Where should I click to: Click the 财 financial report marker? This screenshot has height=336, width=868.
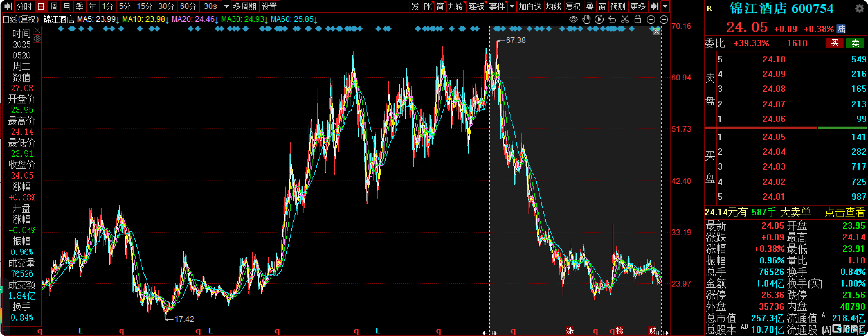tap(652, 331)
